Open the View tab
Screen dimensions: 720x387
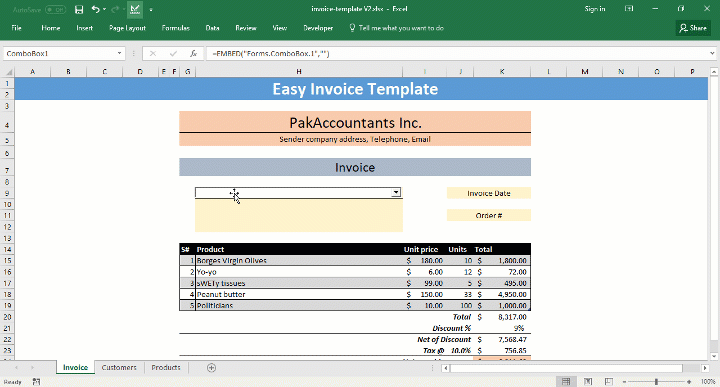tap(280, 28)
